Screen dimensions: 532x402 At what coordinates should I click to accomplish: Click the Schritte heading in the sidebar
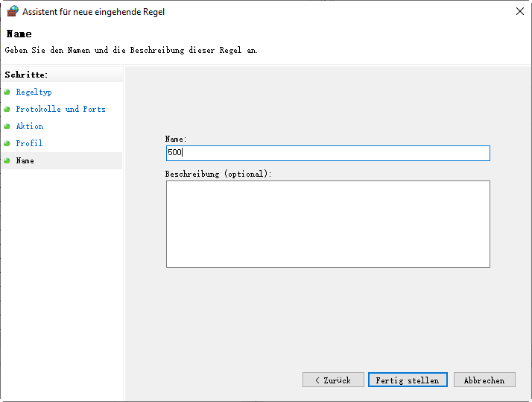(x=26, y=75)
